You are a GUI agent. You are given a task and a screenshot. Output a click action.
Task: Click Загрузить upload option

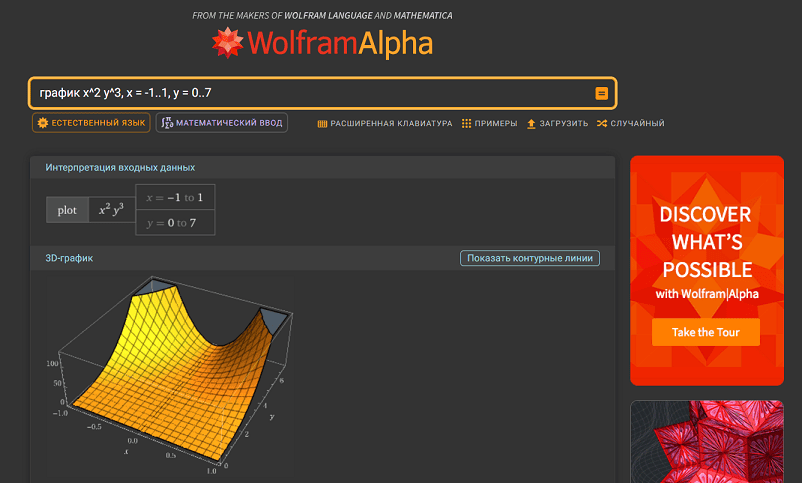(x=558, y=123)
